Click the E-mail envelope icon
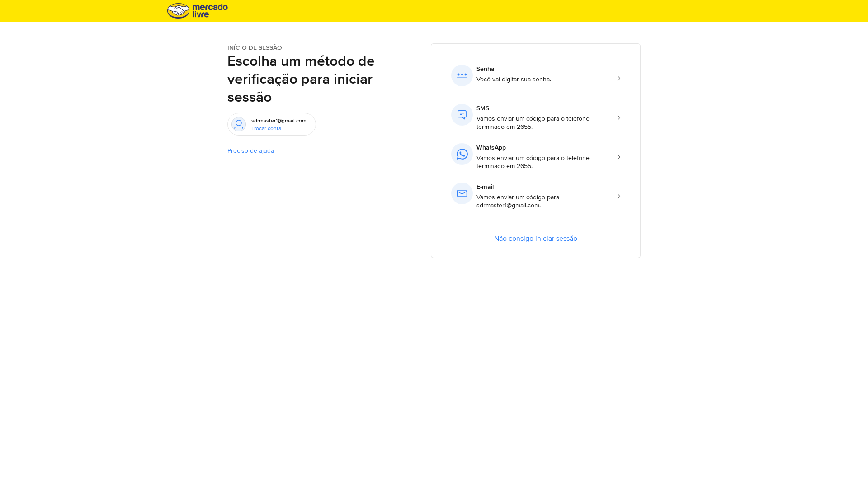The image size is (868, 488). point(462,193)
